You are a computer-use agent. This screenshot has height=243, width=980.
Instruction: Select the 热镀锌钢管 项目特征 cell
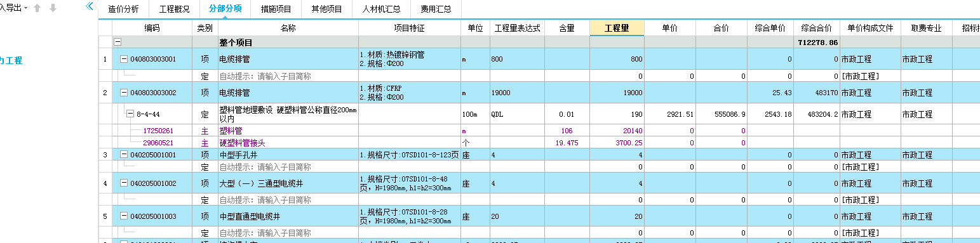pos(410,59)
